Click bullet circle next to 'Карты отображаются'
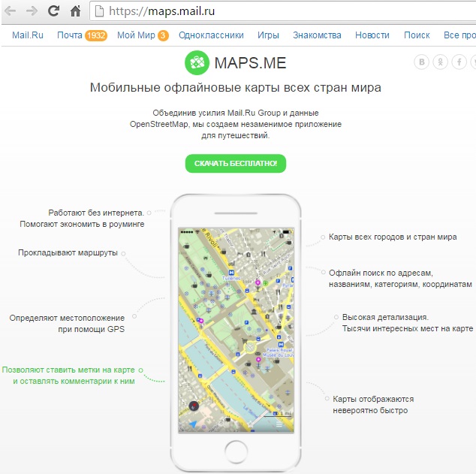The height and width of the screenshot is (474, 476). point(327,398)
